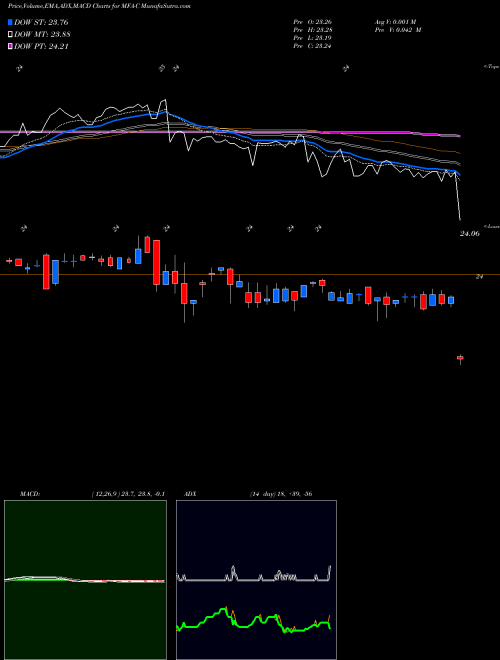The image size is (500, 660).
Task: Click ADX values '(14 day) 18, +39, -56'
Action: (281, 494)
